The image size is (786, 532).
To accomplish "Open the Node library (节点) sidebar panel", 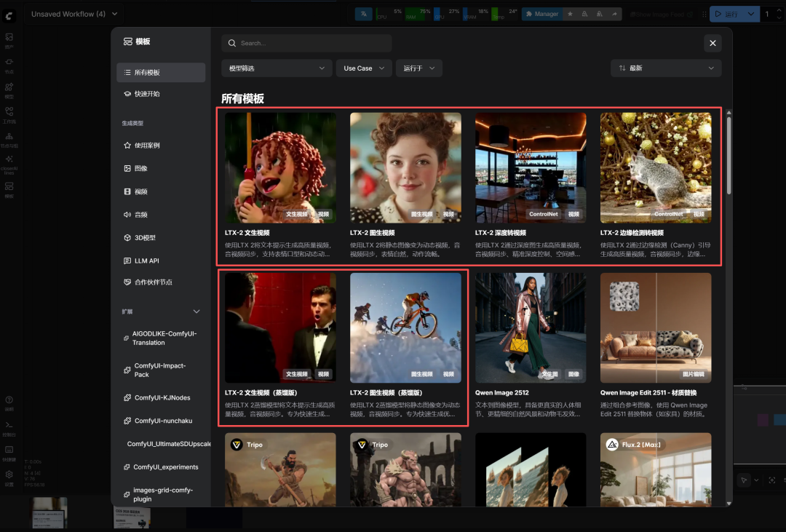I will [x=9, y=65].
